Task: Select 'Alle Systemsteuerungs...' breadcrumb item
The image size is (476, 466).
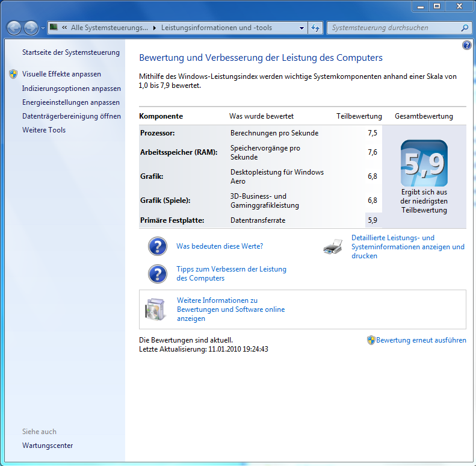Action: pos(108,28)
